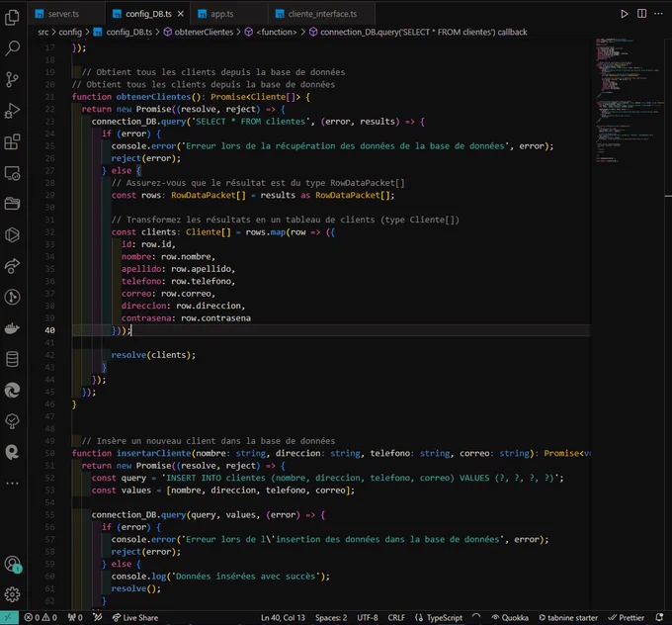Change file encoding UTF-8
672x625 pixels.
[368, 617]
